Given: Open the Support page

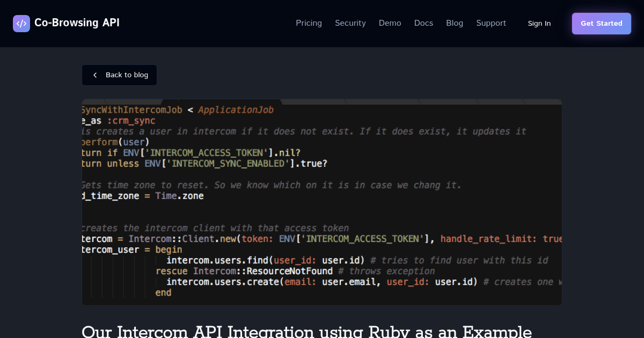Looking at the screenshot, I should pyautogui.click(x=491, y=23).
